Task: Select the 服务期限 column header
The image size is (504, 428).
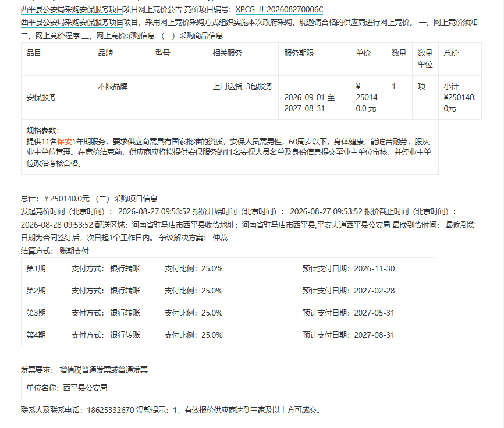Action: pos(299,53)
